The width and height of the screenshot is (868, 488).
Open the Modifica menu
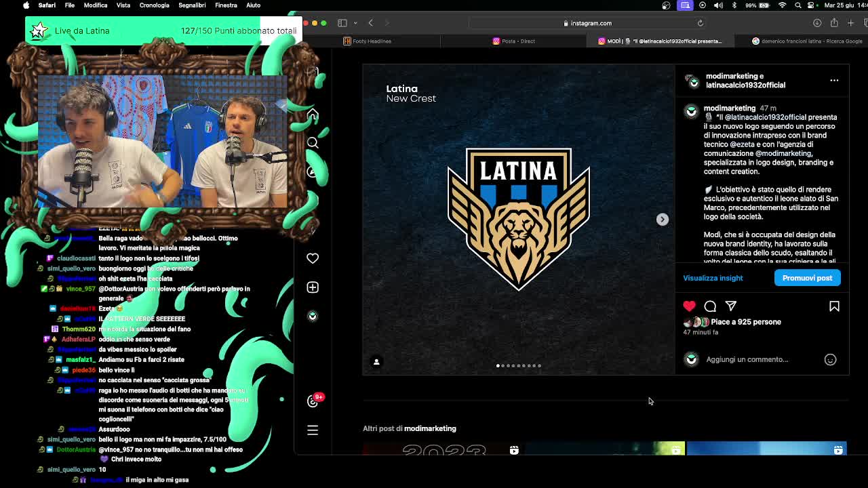96,5
